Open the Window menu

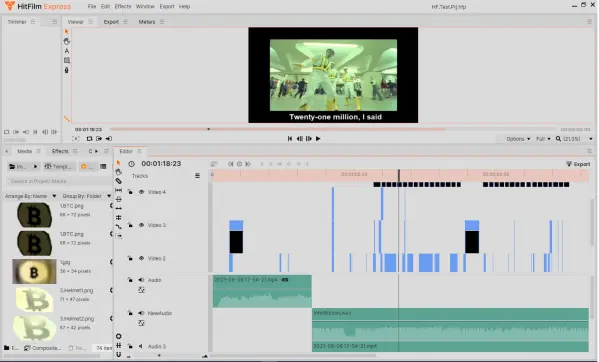click(145, 6)
